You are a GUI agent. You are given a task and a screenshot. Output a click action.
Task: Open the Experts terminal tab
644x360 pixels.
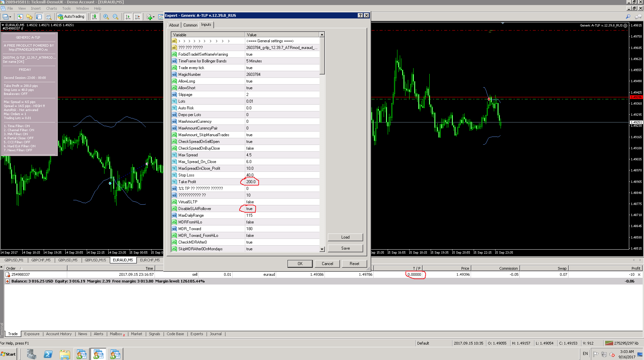point(197,334)
